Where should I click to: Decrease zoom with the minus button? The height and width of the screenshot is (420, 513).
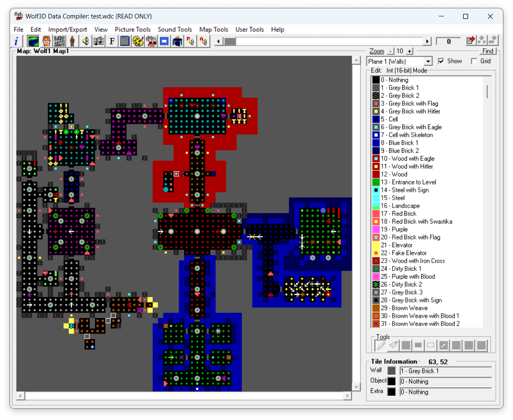[x=391, y=51]
